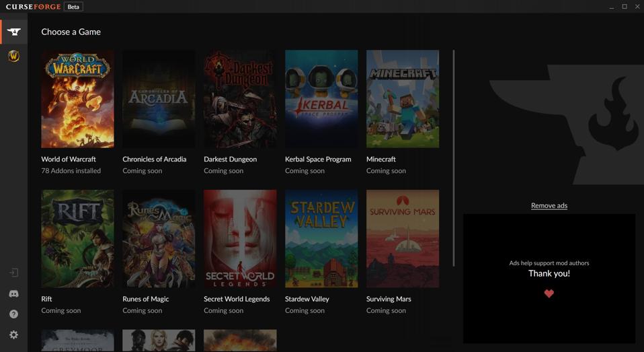Click the CurseForge anvil home icon
Image resolution: width=644 pixels, height=352 pixels.
pos(13,32)
